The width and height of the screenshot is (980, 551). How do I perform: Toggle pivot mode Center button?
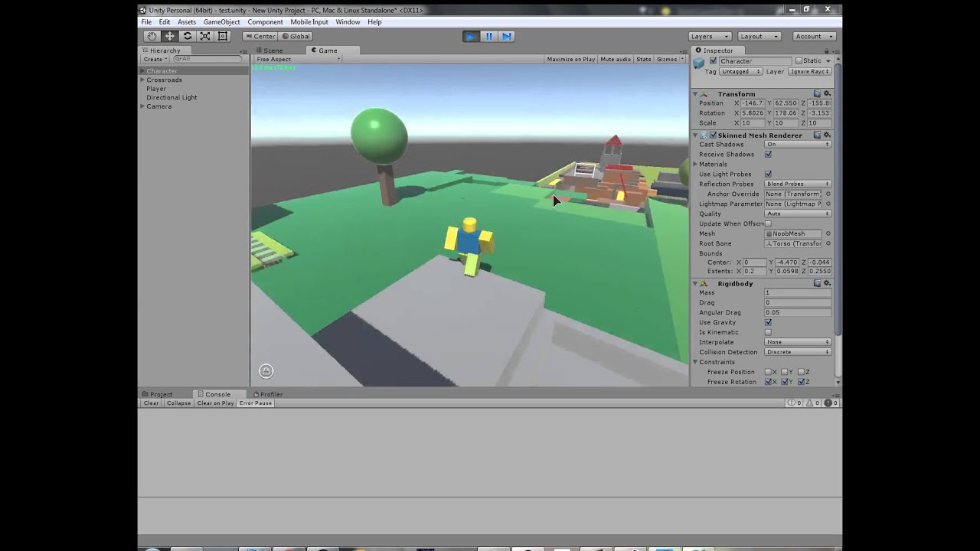click(260, 36)
